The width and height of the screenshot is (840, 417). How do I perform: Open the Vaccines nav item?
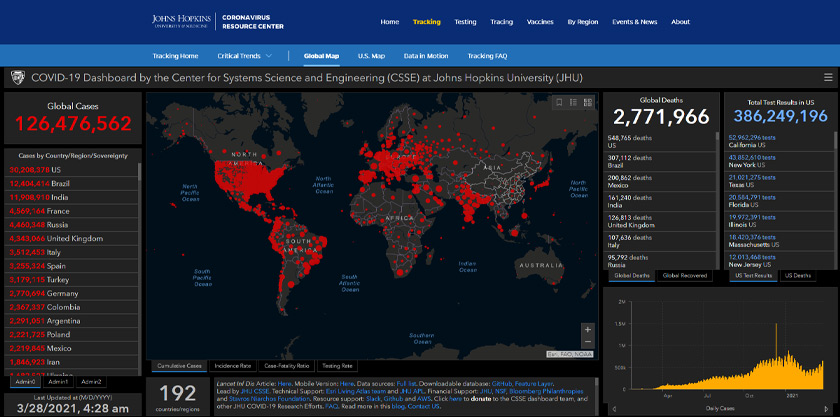tap(540, 22)
